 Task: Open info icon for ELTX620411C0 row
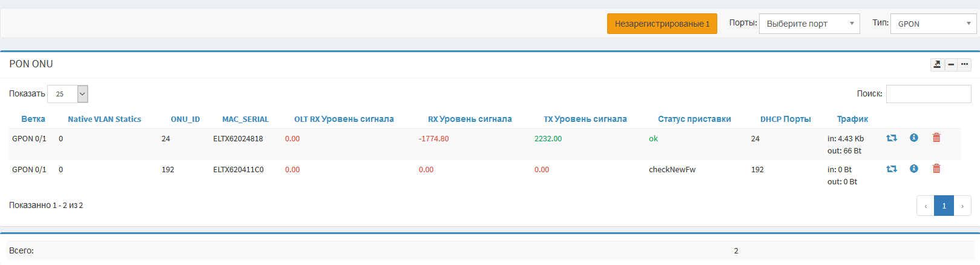(x=914, y=169)
